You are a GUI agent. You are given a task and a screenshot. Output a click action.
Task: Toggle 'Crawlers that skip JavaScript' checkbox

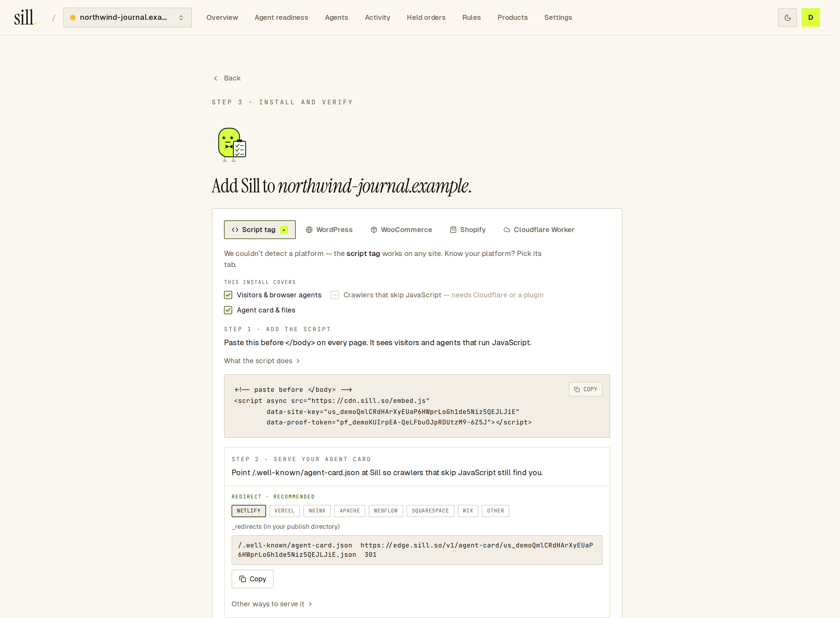pos(335,295)
